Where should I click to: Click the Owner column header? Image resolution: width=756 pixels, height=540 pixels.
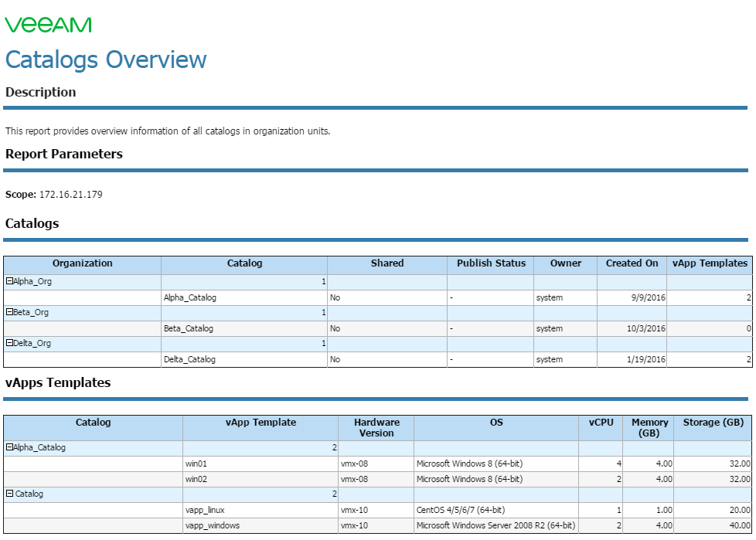[x=566, y=263]
